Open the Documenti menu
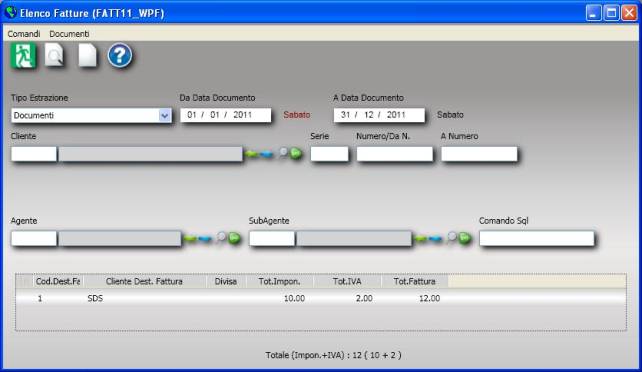642x372 pixels. click(x=69, y=34)
